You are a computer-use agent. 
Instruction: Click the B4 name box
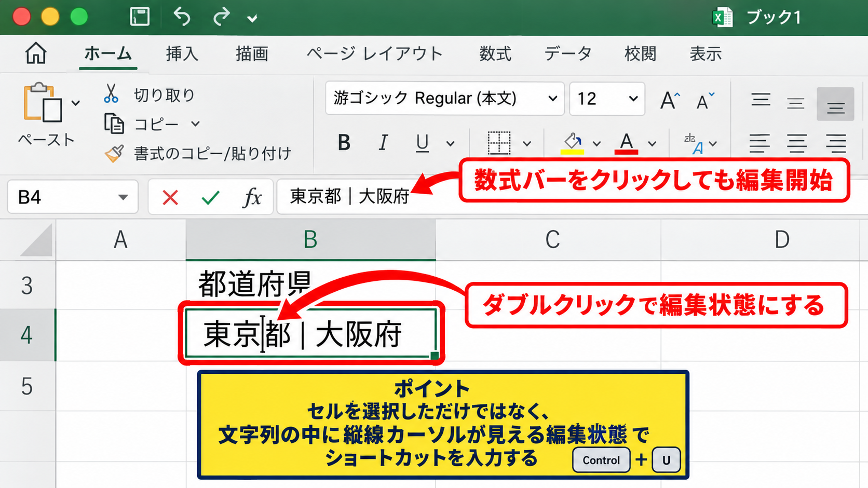tap(73, 197)
